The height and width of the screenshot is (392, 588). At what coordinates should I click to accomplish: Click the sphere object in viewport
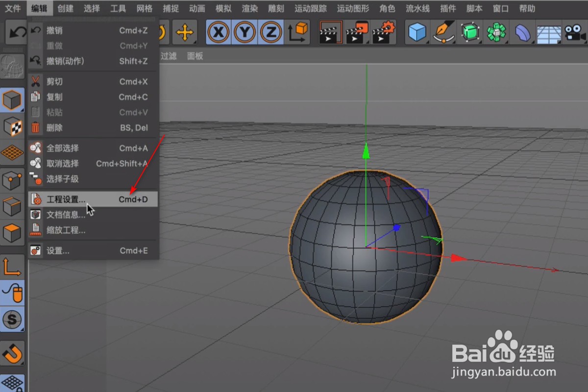(366, 247)
